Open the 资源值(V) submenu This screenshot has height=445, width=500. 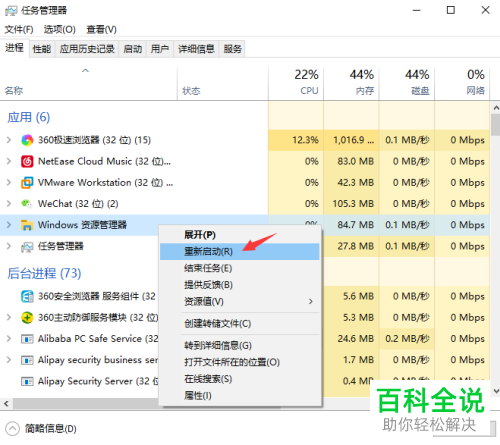coord(240,302)
